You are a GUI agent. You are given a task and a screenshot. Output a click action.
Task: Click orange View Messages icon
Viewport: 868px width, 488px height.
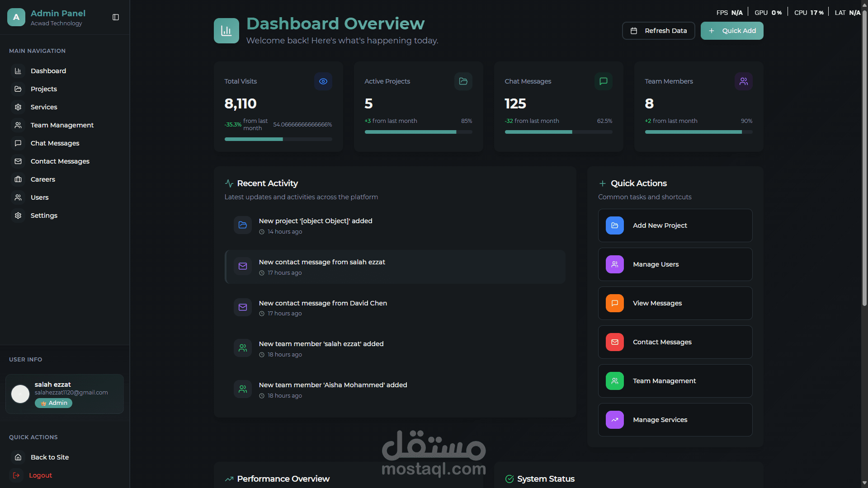pyautogui.click(x=614, y=303)
